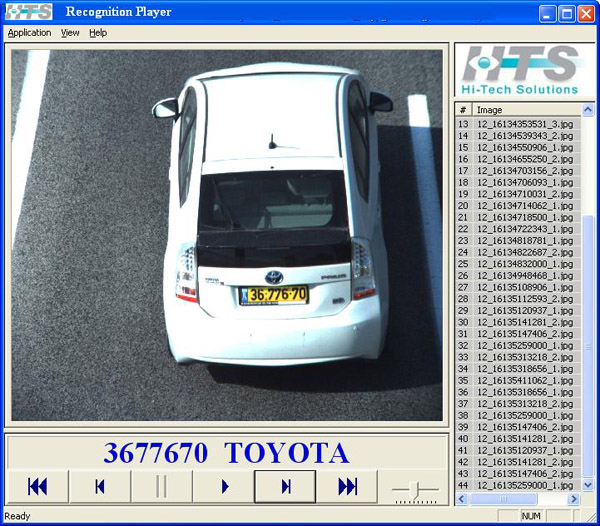The image size is (600, 526).
Task: Select row 41 12_16135120937_1.jpg
Action: tap(518, 451)
